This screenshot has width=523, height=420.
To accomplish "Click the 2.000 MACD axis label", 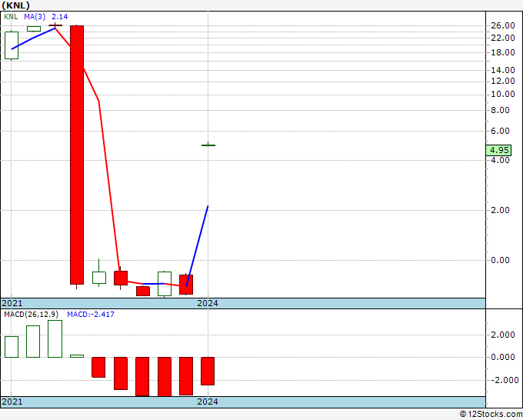I will coord(503,335).
